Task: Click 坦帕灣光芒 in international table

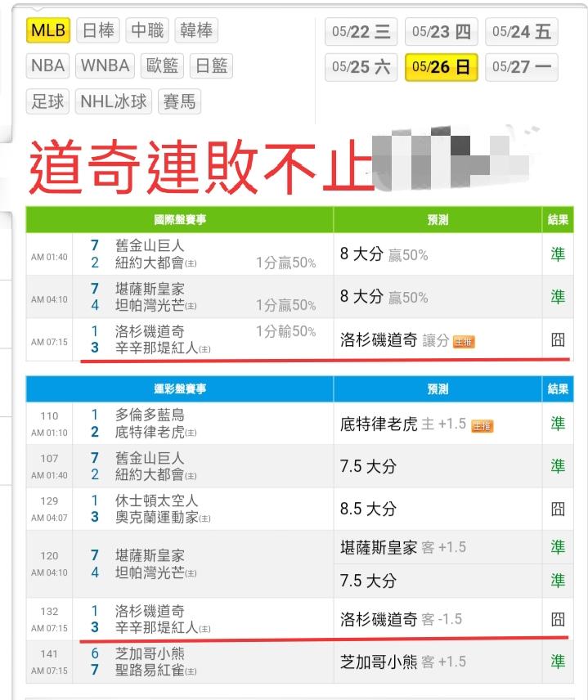Action: (150, 305)
